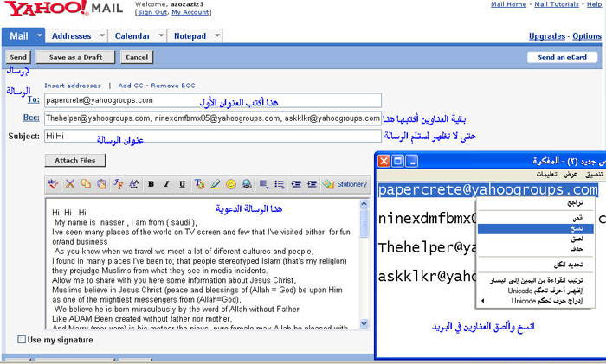606x364 pixels.
Task: Click in the Subject field
Action: click(213, 136)
